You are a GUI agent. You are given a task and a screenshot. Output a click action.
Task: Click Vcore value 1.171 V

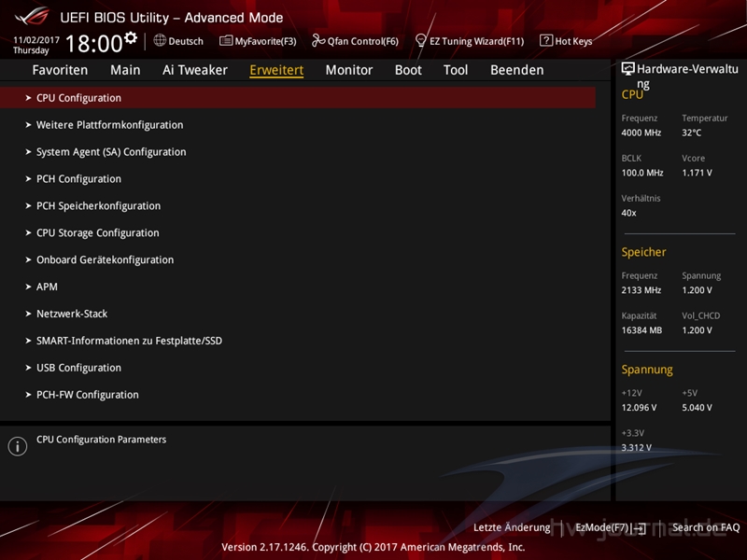pyautogui.click(x=697, y=173)
